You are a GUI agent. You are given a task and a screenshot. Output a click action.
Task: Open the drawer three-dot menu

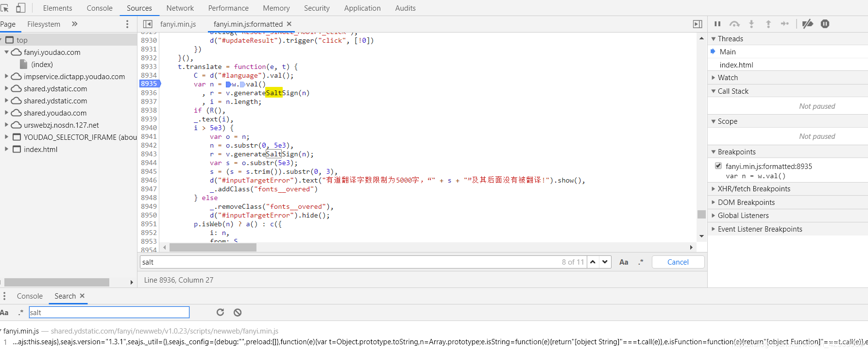4,296
